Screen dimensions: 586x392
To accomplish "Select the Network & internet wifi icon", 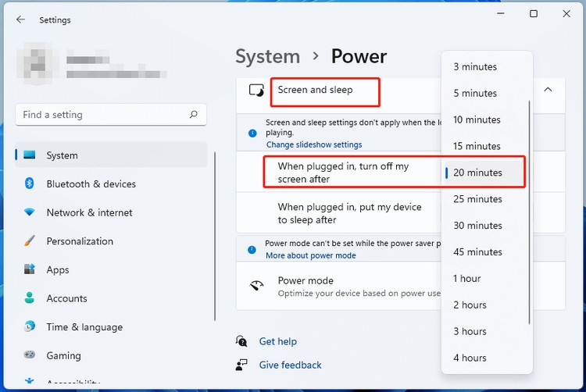I will pos(29,212).
